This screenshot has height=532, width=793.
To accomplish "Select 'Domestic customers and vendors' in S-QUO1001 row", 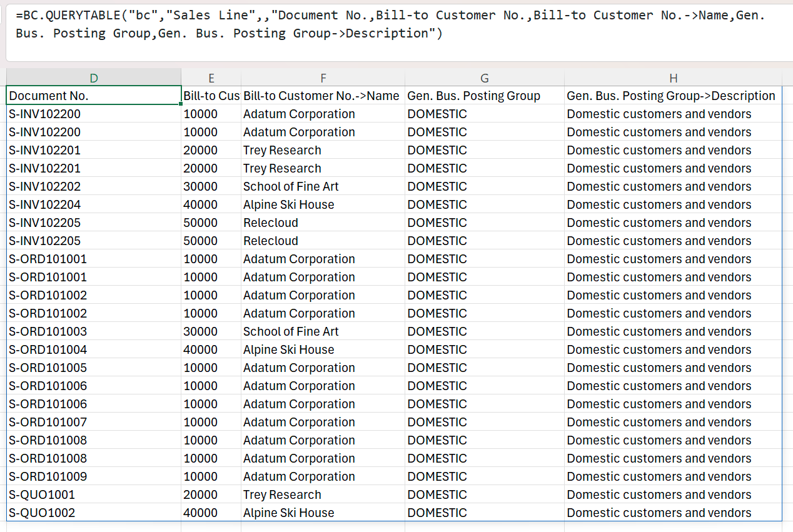I will pos(673,494).
